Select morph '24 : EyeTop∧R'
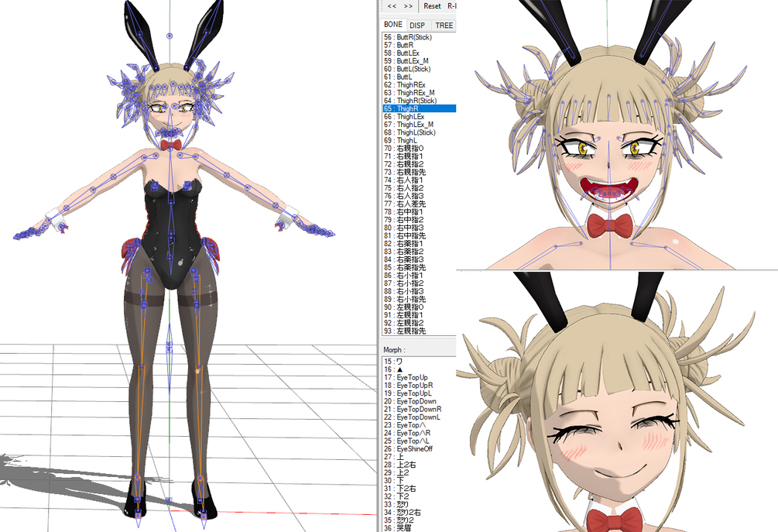778x532 pixels. 420,433
